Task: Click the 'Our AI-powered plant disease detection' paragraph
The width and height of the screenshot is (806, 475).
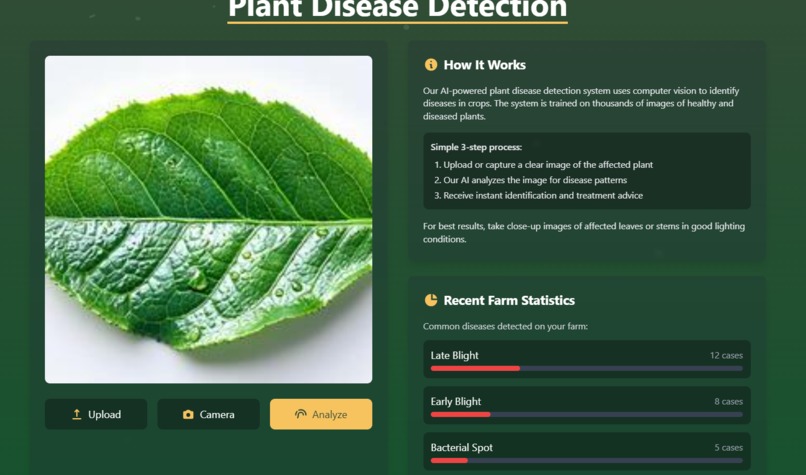Action: point(581,103)
